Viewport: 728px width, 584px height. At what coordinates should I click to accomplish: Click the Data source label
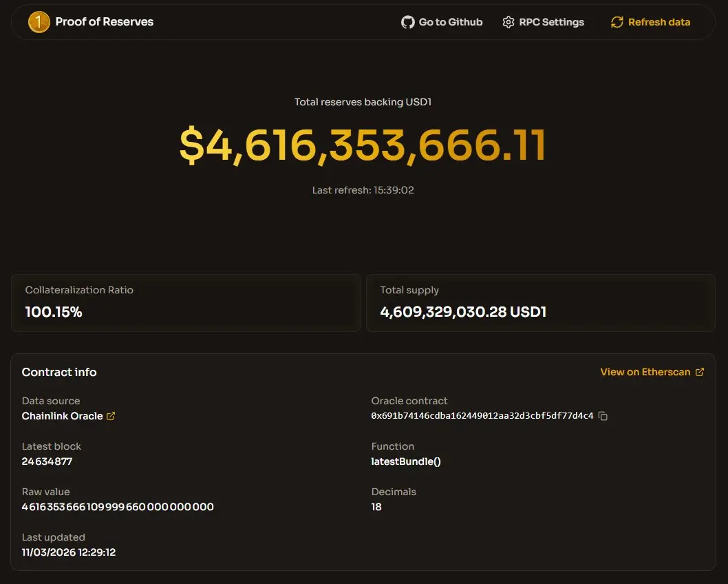click(x=51, y=401)
